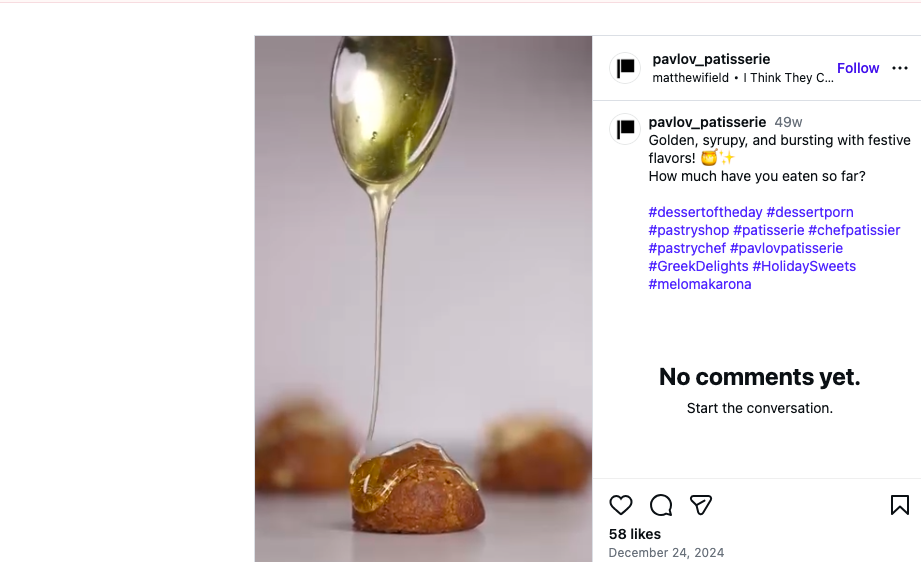Image resolution: width=921 pixels, height=562 pixels.
Task: Like the post with heart icon
Action: click(621, 505)
